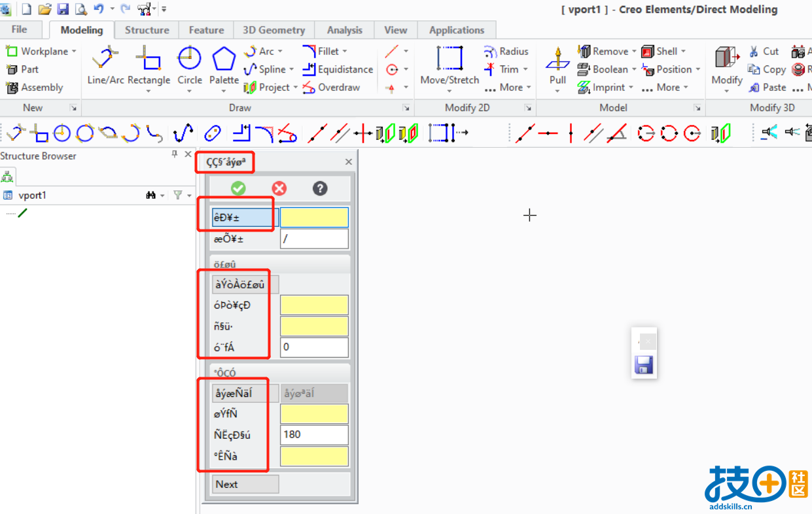Select the Line/Arc tool in the ribbon
Image resolution: width=812 pixels, height=514 pixels.
pos(106,66)
